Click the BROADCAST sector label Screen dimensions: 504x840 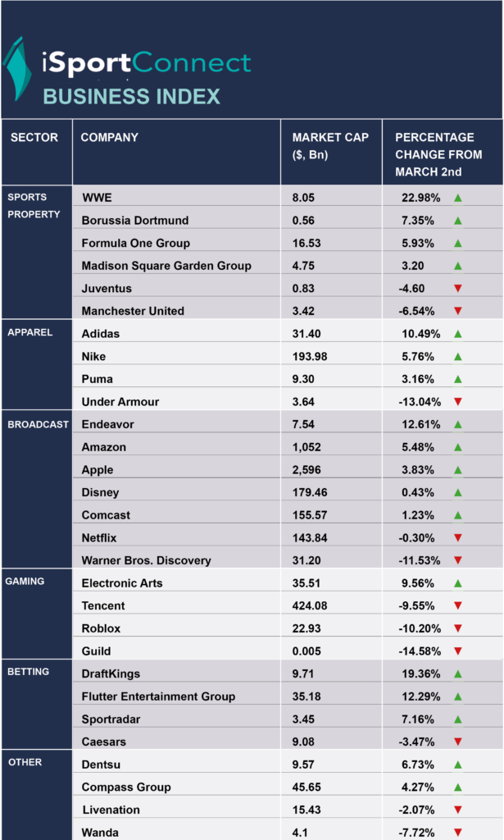38,424
